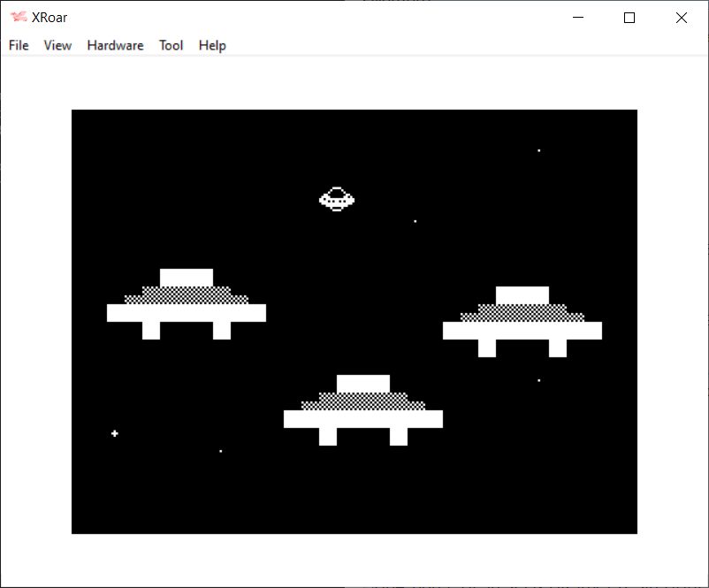Click the checkered band of the left saucer
Viewport: 709px width, 588px height.
tap(187, 295)
